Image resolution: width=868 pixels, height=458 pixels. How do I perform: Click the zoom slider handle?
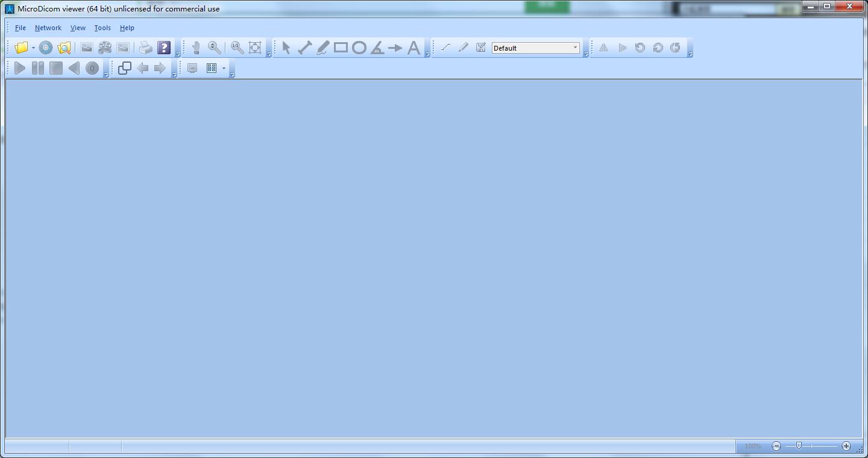tap(799, 445)
